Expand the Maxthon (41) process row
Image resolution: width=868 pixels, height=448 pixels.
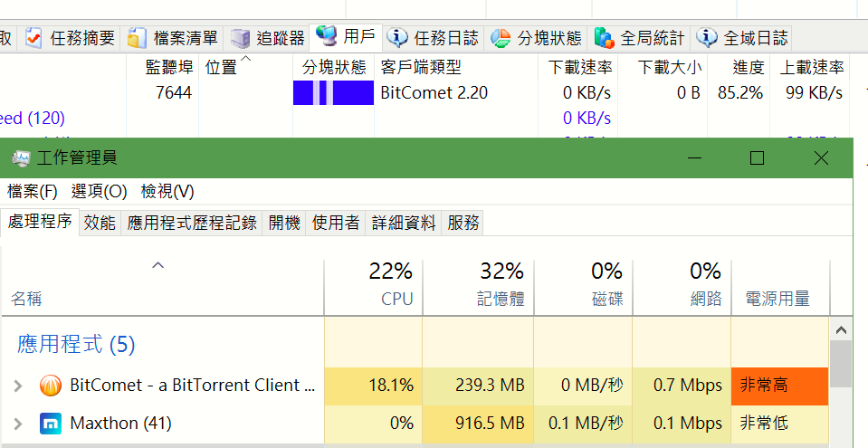[x=18, y=424]
